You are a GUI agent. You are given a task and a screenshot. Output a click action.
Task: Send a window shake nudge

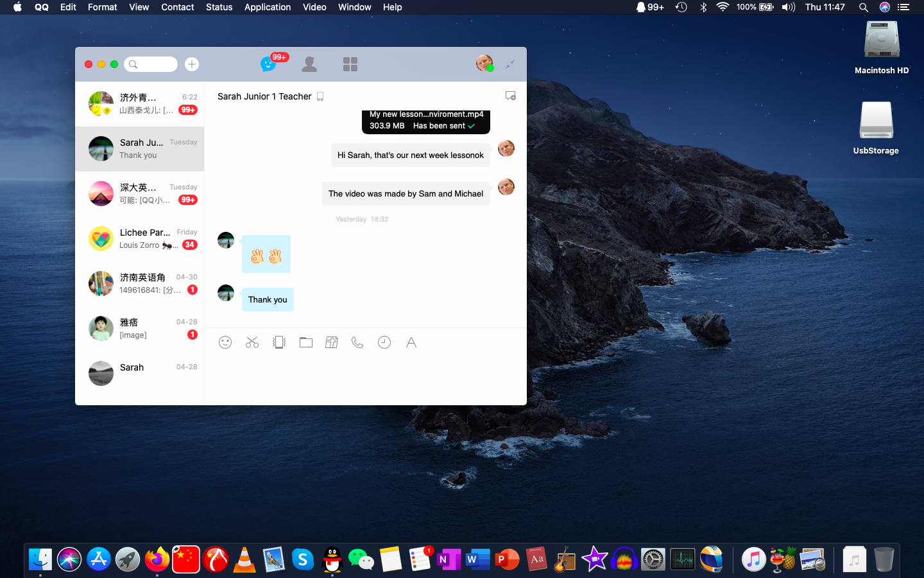click(279, 342)
